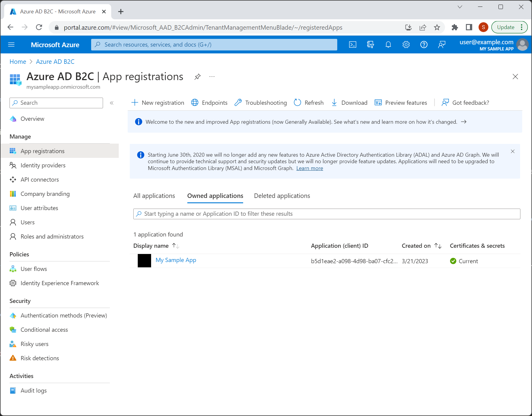Open Roles and administrators
Viewport: 532px width, 416px height.
tap(52, 236)
